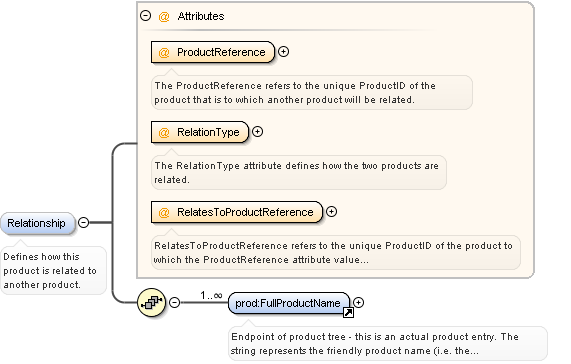Select the Relationship element node
This screenshot has height=364, width=571.
38,223
